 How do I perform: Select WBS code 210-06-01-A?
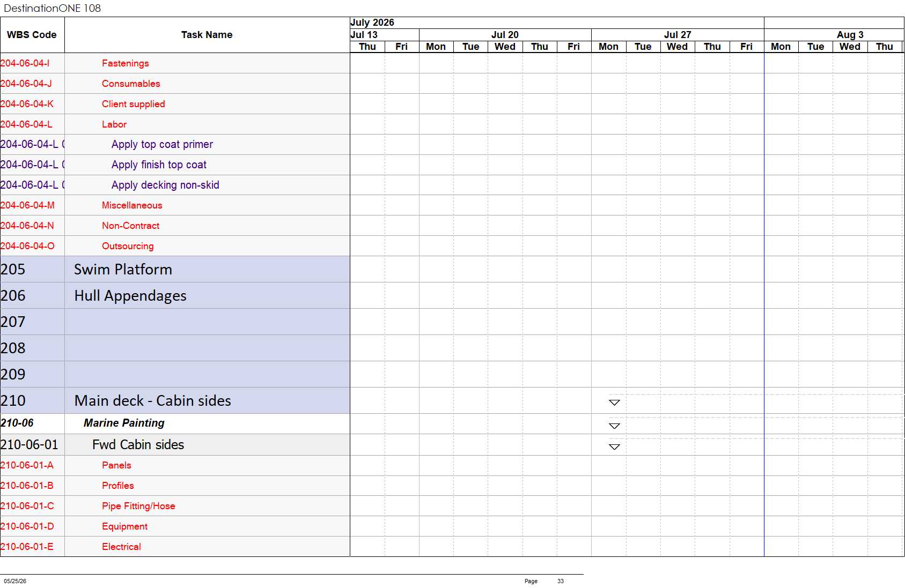pos(27,465)
